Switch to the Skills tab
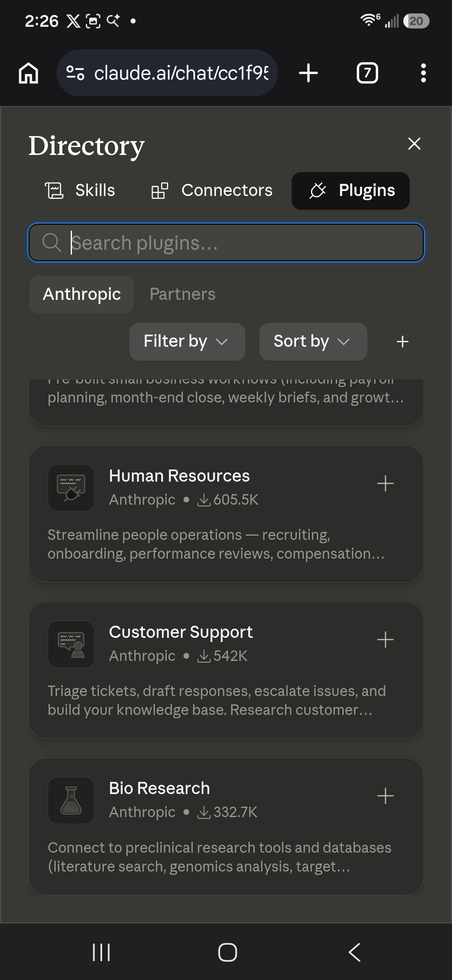 80,191
